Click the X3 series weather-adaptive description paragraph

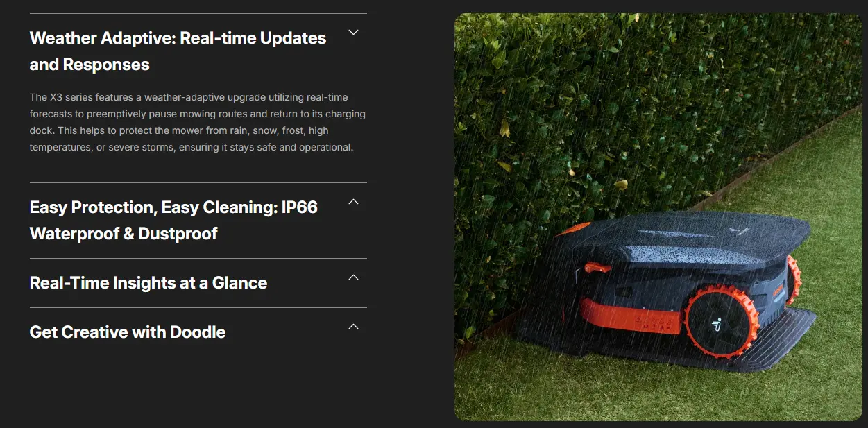[198, 122]
